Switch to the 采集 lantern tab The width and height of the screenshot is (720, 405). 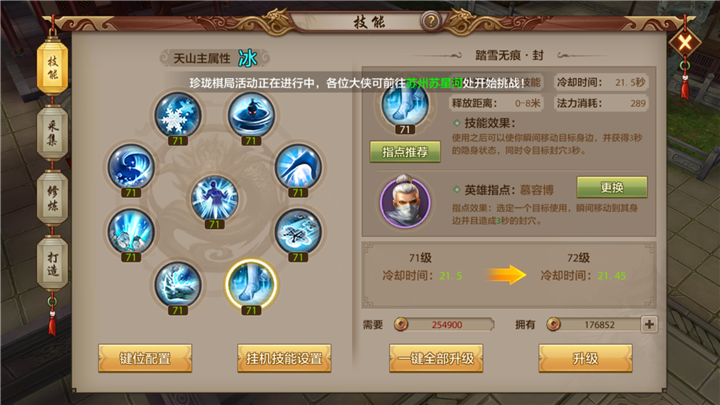[52, 133]
